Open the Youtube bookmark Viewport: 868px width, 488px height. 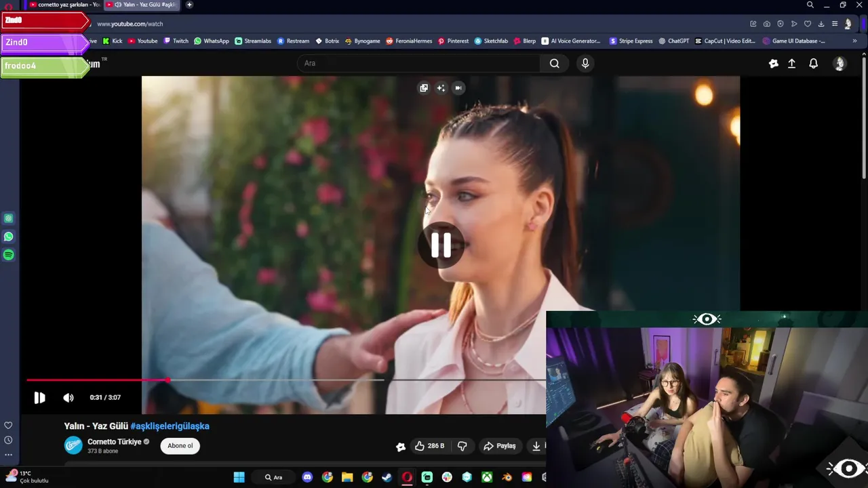143,41
